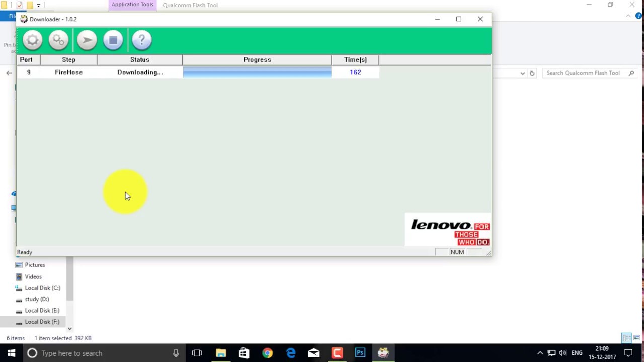Click the Ready status bar text

click(x=25, y=252)
